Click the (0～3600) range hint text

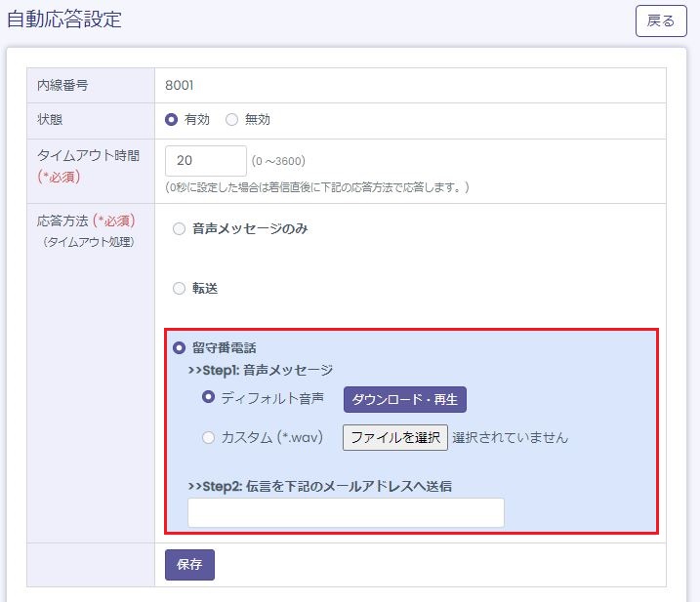pyautogui.click(x=278, y=161)
